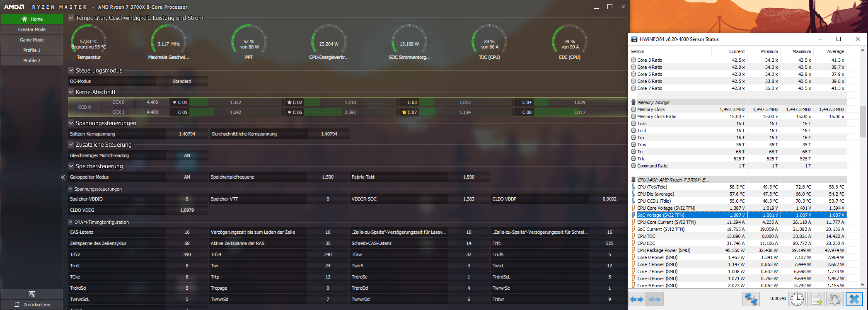Click the lightning icon beside CPU Package Power

(x=633, y=250)
